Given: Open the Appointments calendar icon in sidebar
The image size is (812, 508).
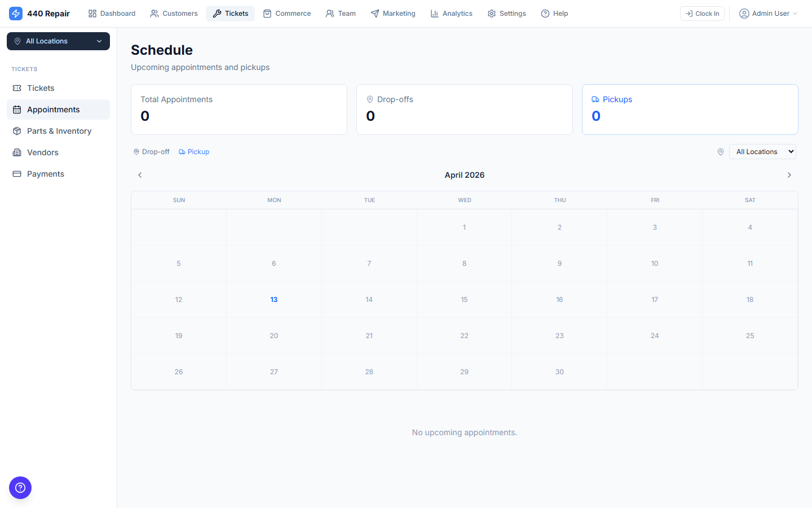Looking at the screenshot, I should tap(17, 109).
